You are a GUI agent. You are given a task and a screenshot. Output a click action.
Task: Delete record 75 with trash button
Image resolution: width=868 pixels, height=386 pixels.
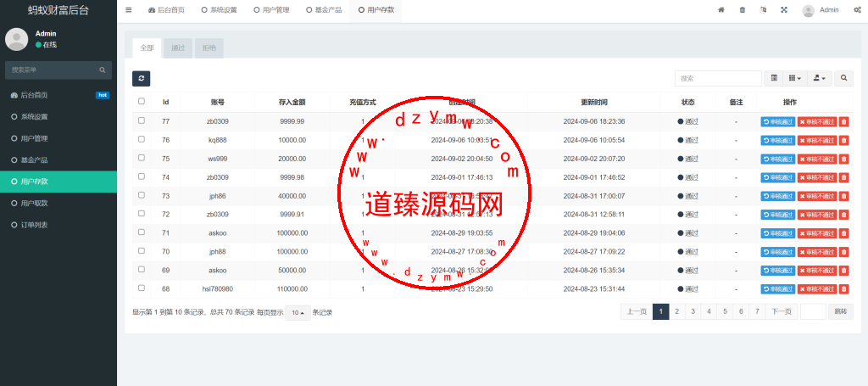pos(843,159)
